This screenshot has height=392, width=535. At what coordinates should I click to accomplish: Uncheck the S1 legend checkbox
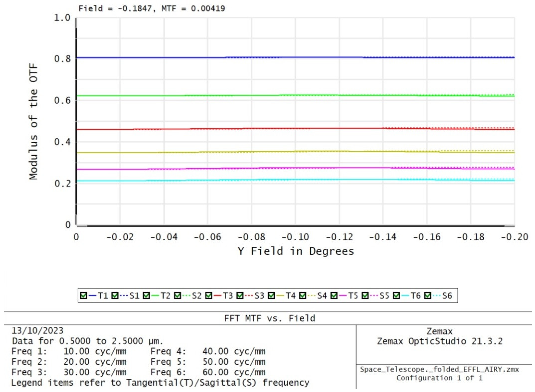[x=115, y=296]
